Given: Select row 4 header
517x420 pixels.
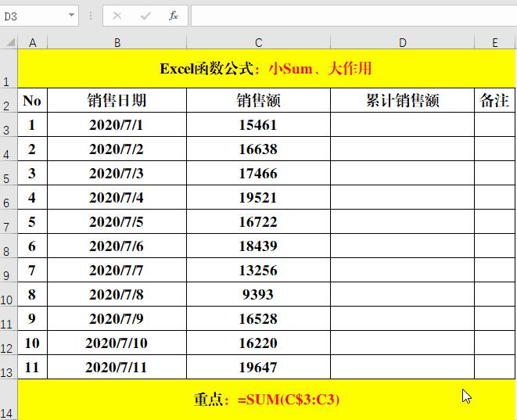Looking at the screenshot, I should click(9, 149).
